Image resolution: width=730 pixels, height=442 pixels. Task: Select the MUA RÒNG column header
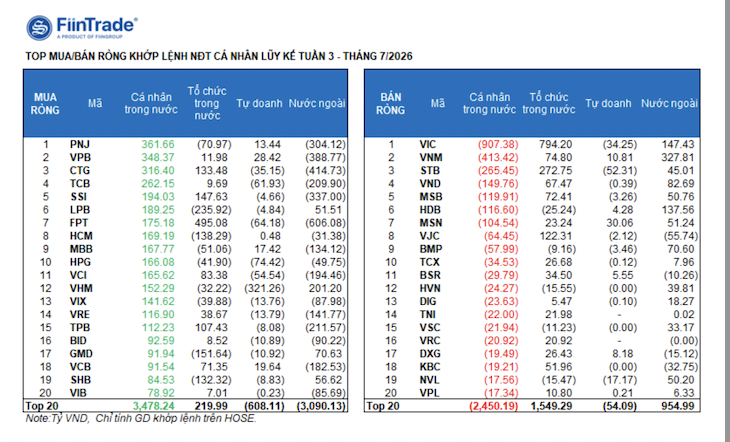point(45,103)
